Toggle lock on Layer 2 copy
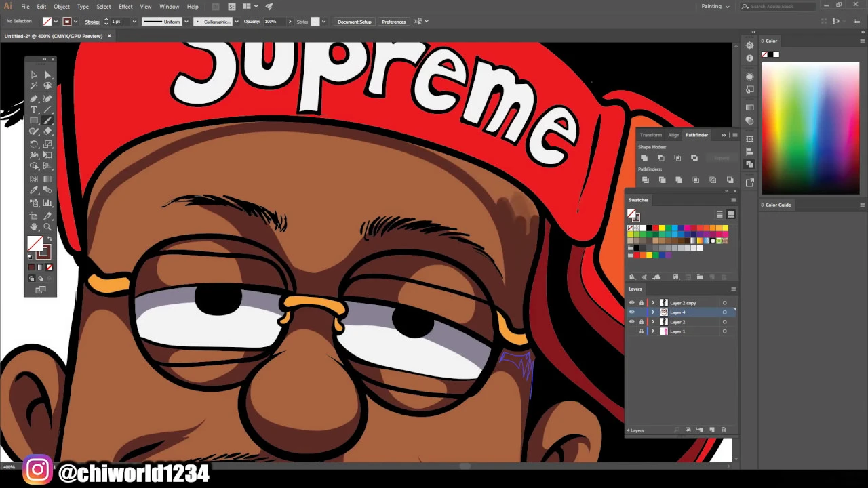 coord(642,303)
